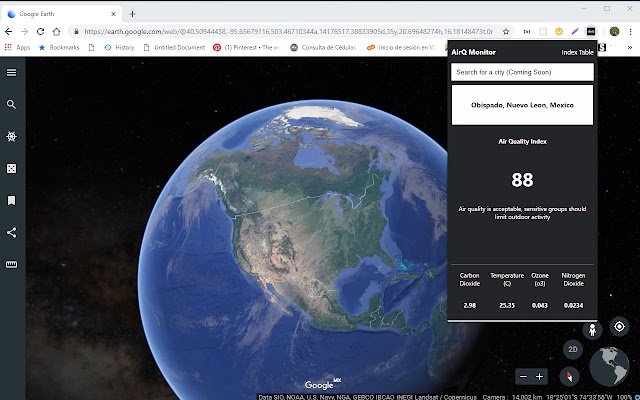The width and height of the screenshot is (640, 400).
Task: Select the Google Earth browser tab
Action: click(61, 14)
